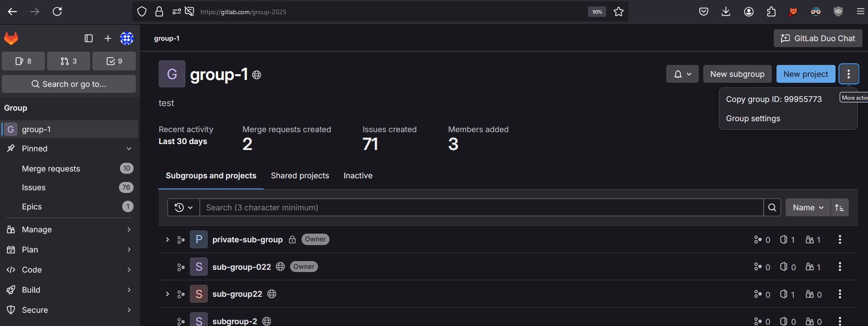868x326 pixels.
Task: Open the notification bell dropdown
Action: tap(682, 74)
